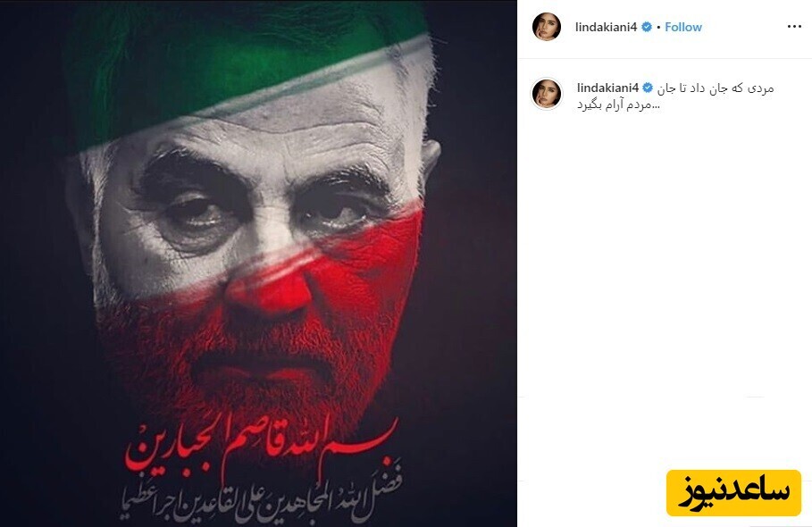Open the three-dot more options menu
The width and height of the screenshot is (812, 527).
(794, 27)
